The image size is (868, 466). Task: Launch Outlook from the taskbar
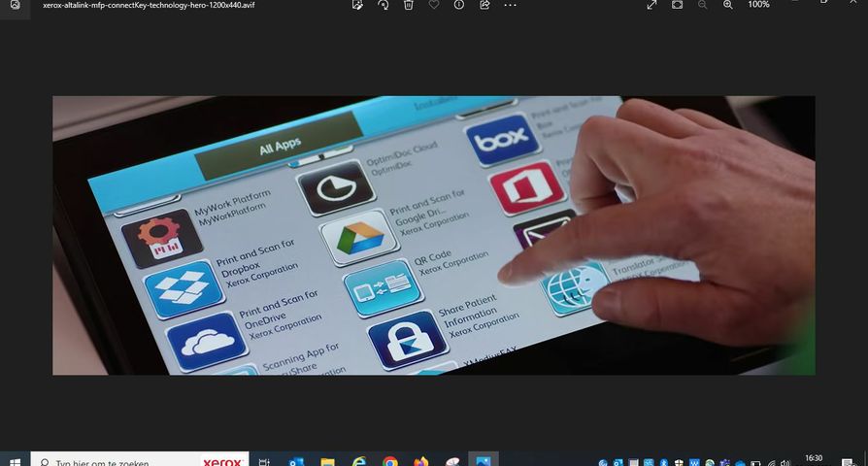[296, 462]
